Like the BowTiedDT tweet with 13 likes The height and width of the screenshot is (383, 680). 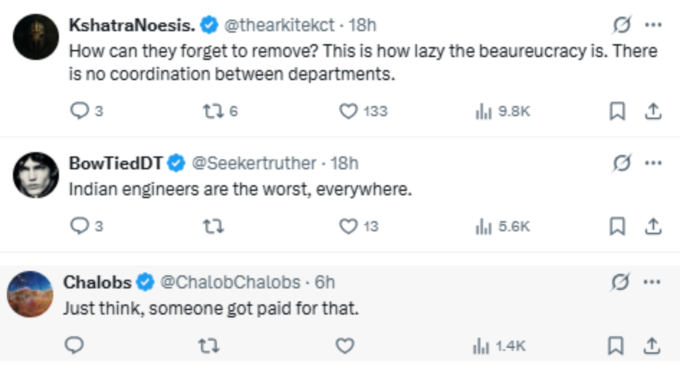(x=358, y=226)
